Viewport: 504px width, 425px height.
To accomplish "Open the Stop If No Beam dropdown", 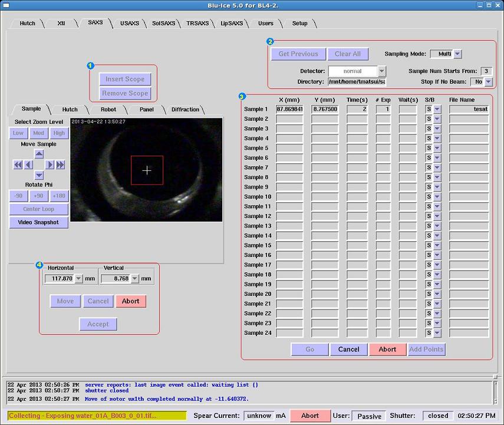I will coord(488,82).
